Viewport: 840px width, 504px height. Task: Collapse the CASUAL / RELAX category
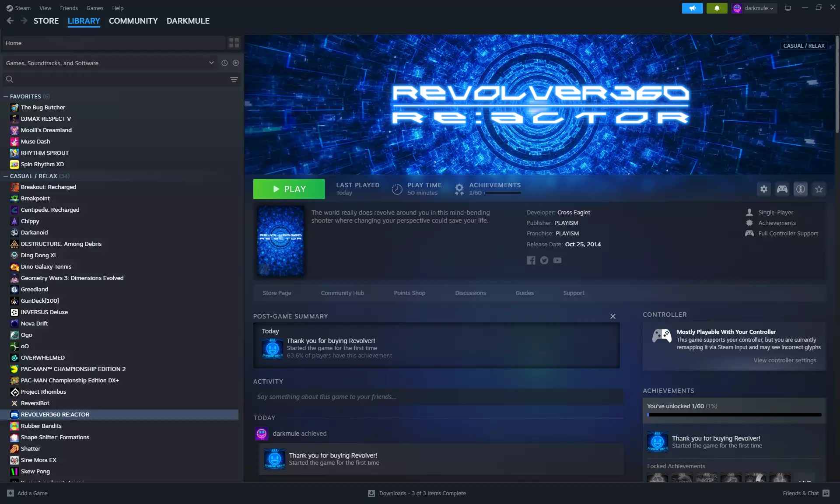click(x=6, y=176)
